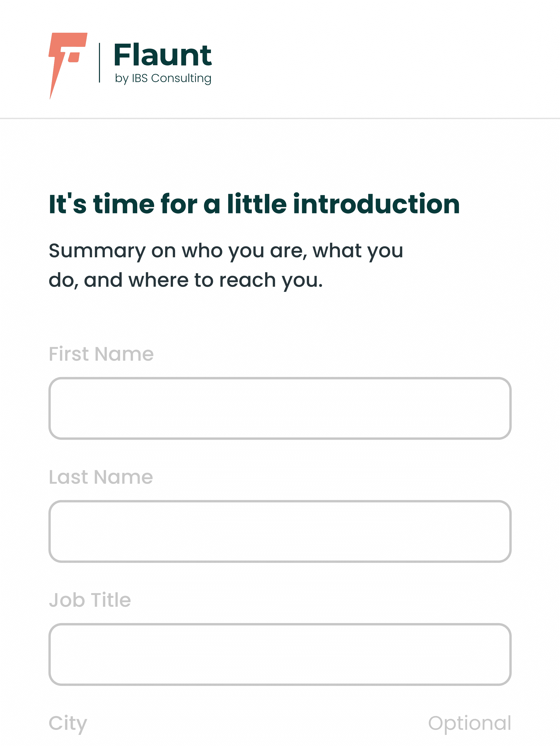Click the Last Name label

point(101,477)
